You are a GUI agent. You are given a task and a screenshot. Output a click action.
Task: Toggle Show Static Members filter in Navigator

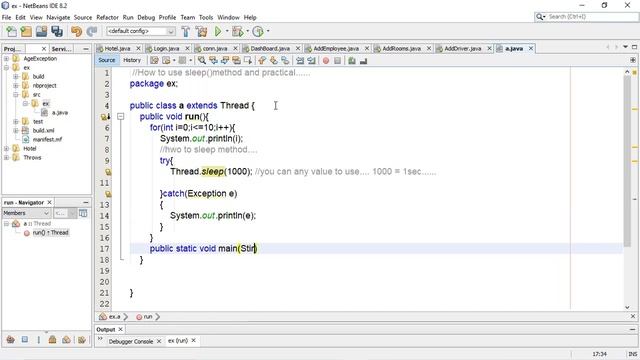coord(39,339)
